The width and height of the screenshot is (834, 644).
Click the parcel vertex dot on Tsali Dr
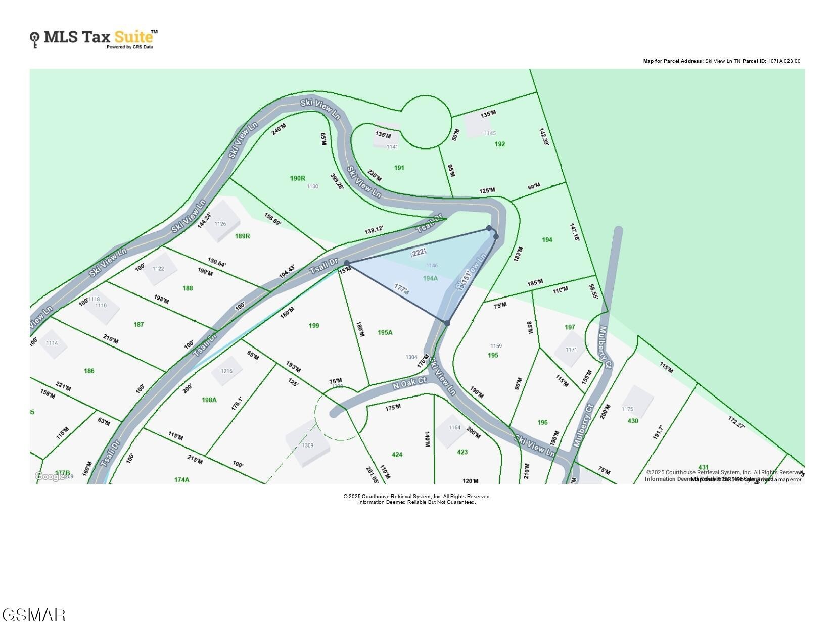click(x=346, y=263)
